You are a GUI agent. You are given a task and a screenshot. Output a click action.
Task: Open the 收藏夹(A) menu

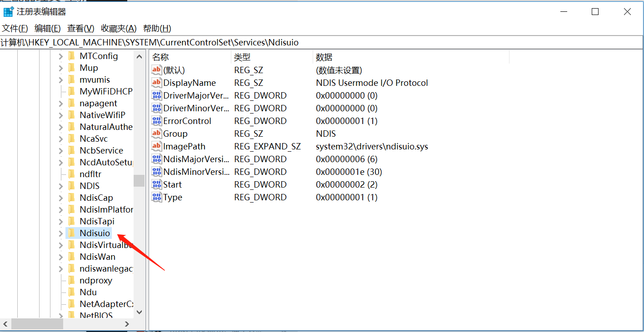(x=119, y=28)
